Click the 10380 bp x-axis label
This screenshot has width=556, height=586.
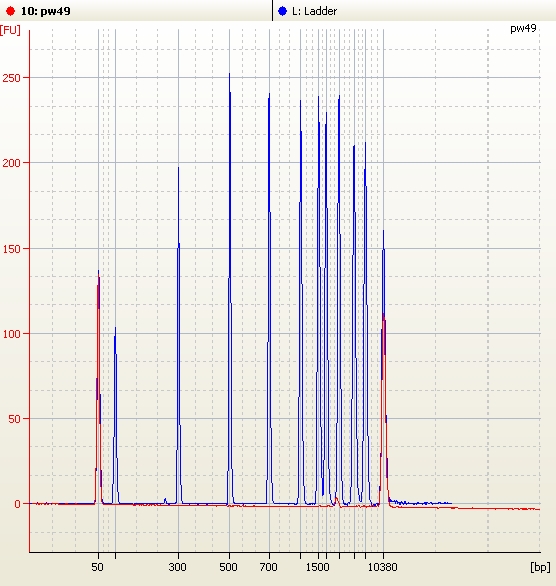coord(383,567)
